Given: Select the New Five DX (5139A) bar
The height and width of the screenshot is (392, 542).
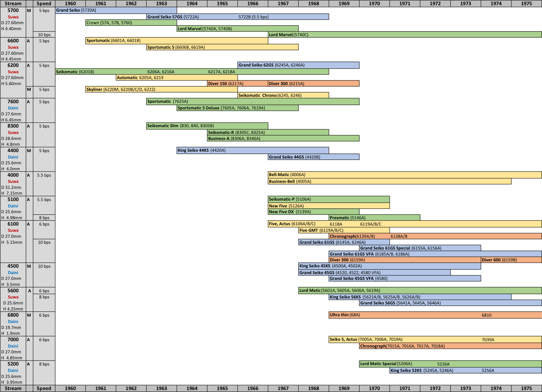Looking at the screenshot, I should (314, 212).
